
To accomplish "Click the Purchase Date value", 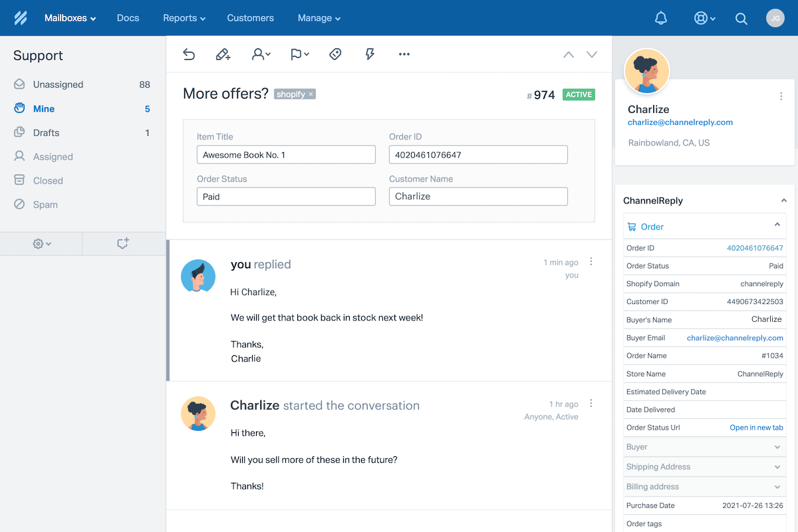I will point(753,505).
